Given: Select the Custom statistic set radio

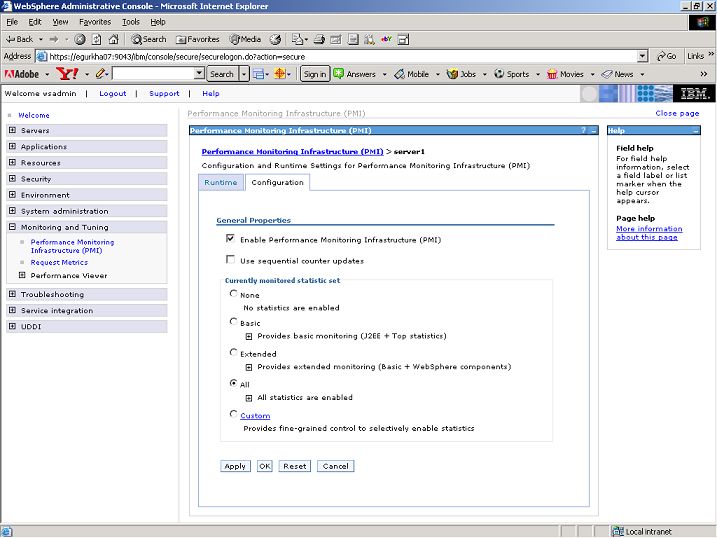Looking at the screenshot, I should coord(233,414).
